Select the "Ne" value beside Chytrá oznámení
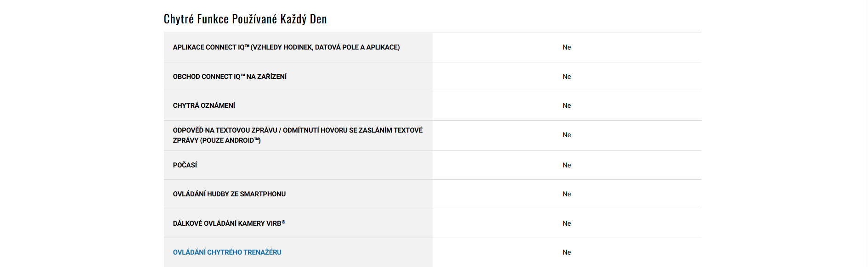This screenshot has width=868, height=267. point(567,106)
